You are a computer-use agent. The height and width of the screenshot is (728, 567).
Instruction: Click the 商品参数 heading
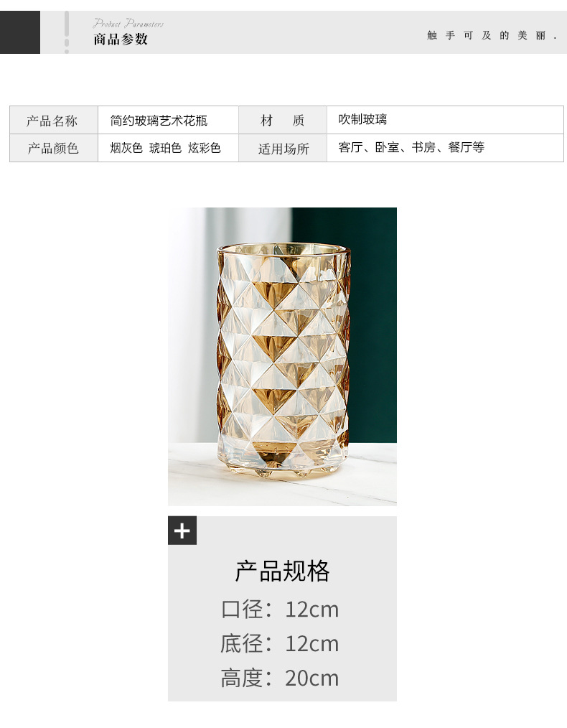click(121, 39)
